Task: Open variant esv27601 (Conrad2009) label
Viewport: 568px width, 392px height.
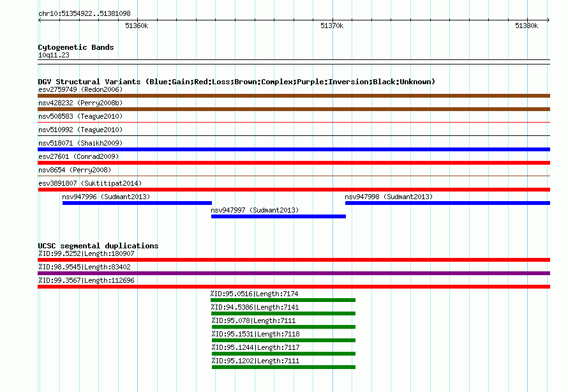Action: (x=78, y=156)
